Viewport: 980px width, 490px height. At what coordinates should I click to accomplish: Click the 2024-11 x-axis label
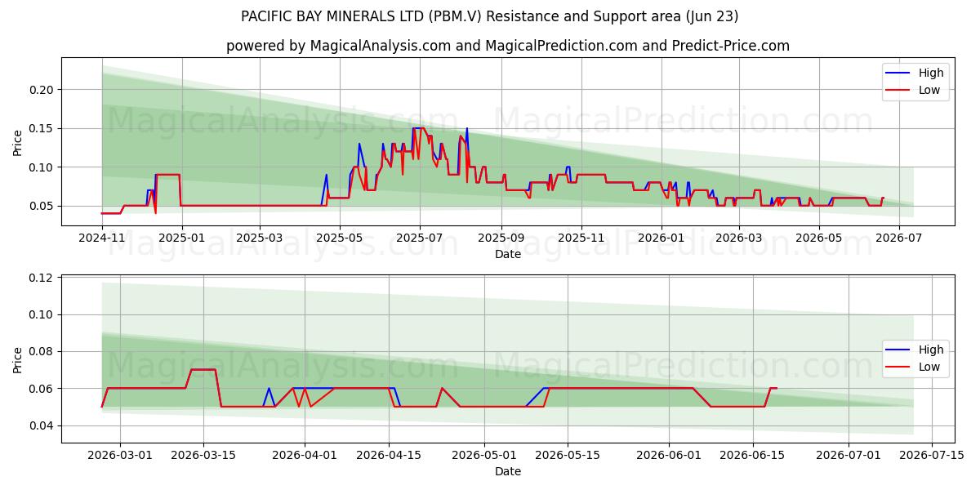101,238
